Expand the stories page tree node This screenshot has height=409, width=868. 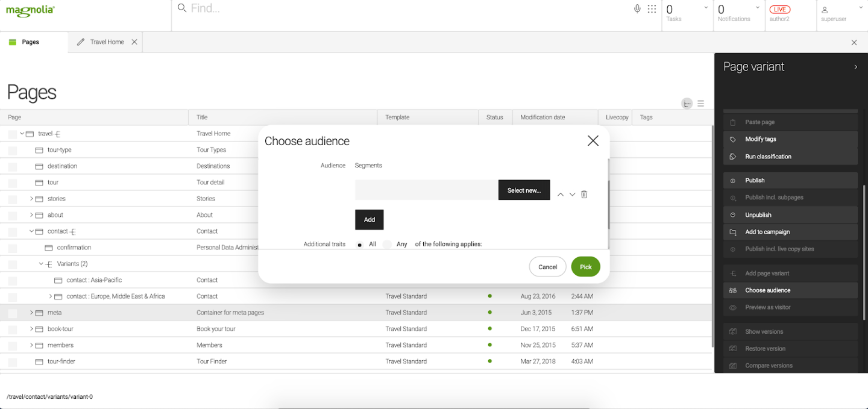pyautogui.click(x=31, y=199)
